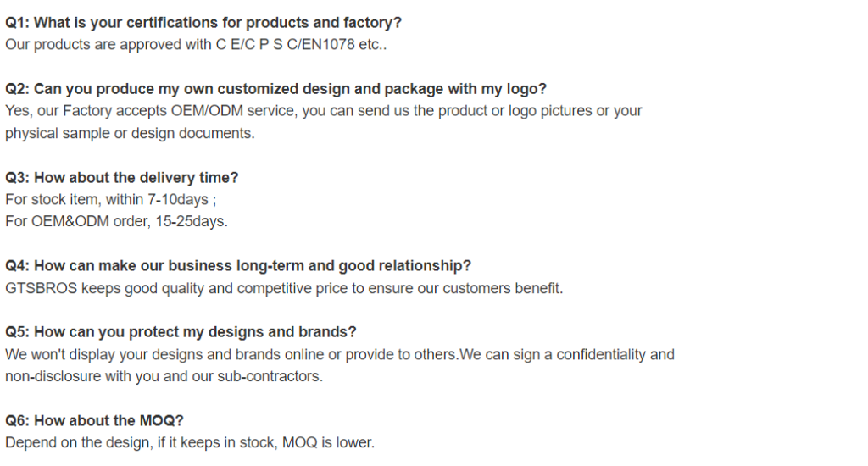The height and width of the screenshot is (466, 868).
Task: Click the word GTSBROS in the Q4 answer
Action: 41,288
